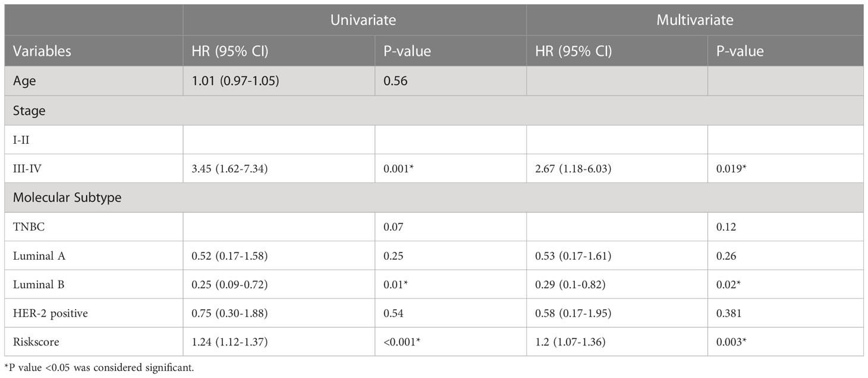Click the I-II stage row label
The height and width of the screenshot is (378, 868).
point(23,140)
